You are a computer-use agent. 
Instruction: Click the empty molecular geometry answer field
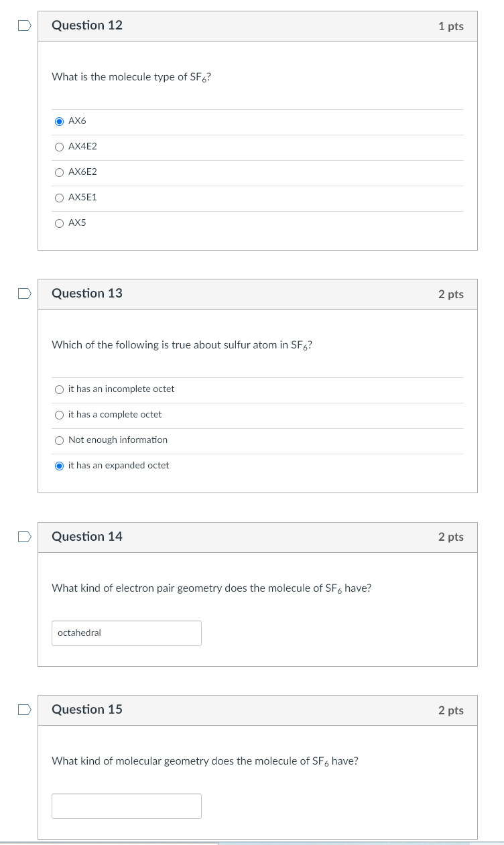[126, 806]
